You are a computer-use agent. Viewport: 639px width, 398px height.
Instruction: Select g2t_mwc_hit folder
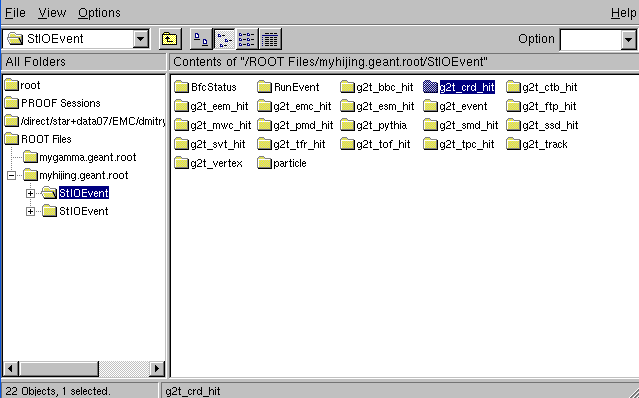[213, 125]
